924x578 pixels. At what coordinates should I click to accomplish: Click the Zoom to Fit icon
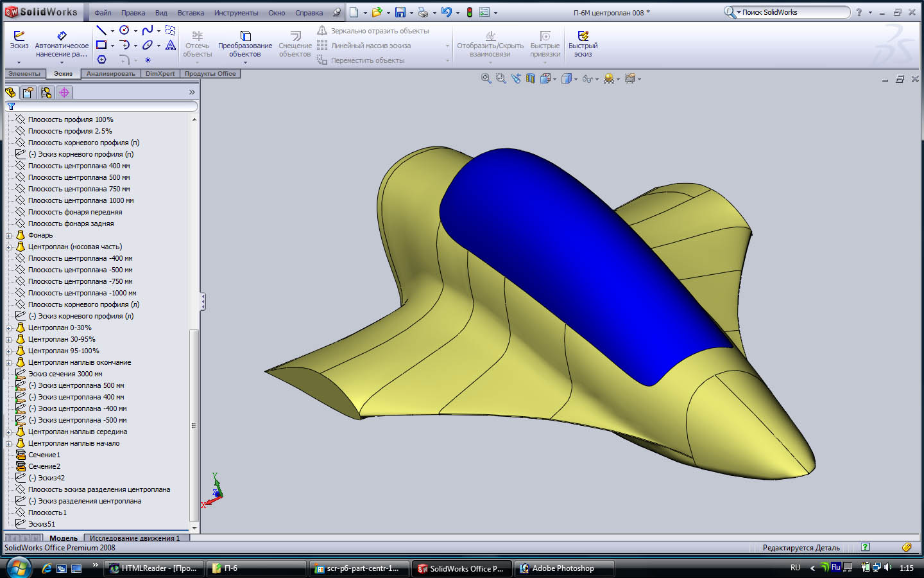click(x=486, y=78)
